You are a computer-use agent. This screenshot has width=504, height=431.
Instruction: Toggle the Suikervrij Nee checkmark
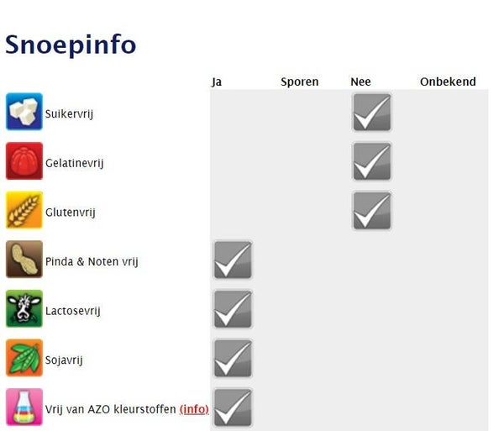click(x=371, y=113)
